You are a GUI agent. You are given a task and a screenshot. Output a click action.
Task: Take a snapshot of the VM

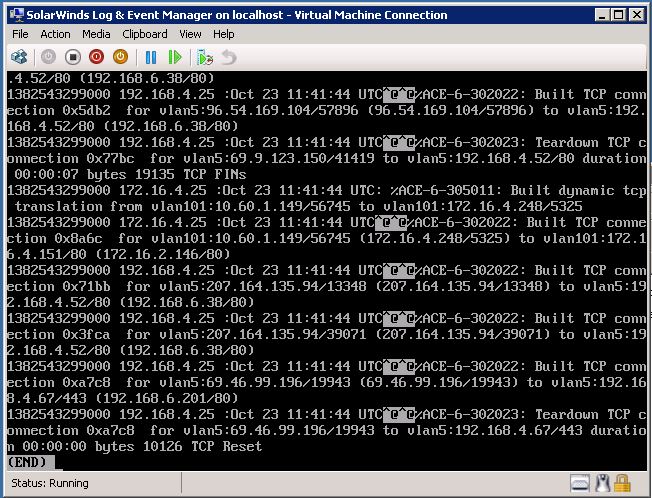pos(205,57)
